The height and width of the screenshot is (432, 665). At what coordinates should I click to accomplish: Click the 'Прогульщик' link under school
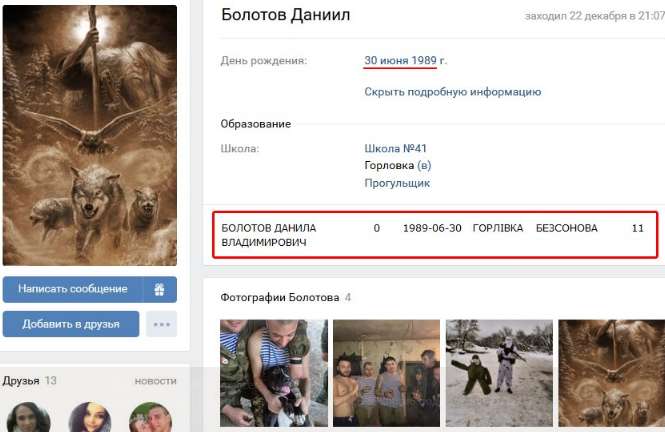[397, 183]
